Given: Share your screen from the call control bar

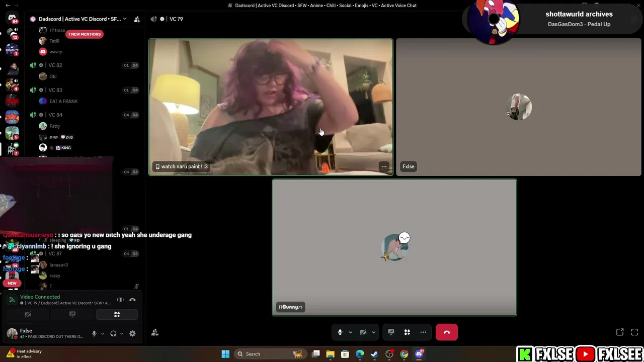Looking at the screenshot, I should [x=391, y=332].
